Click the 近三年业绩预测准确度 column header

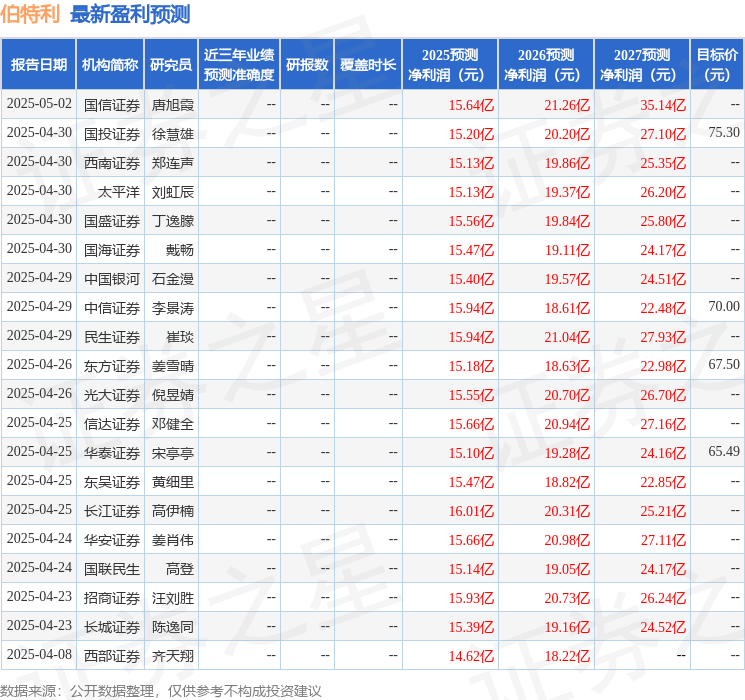click(239, 65)
